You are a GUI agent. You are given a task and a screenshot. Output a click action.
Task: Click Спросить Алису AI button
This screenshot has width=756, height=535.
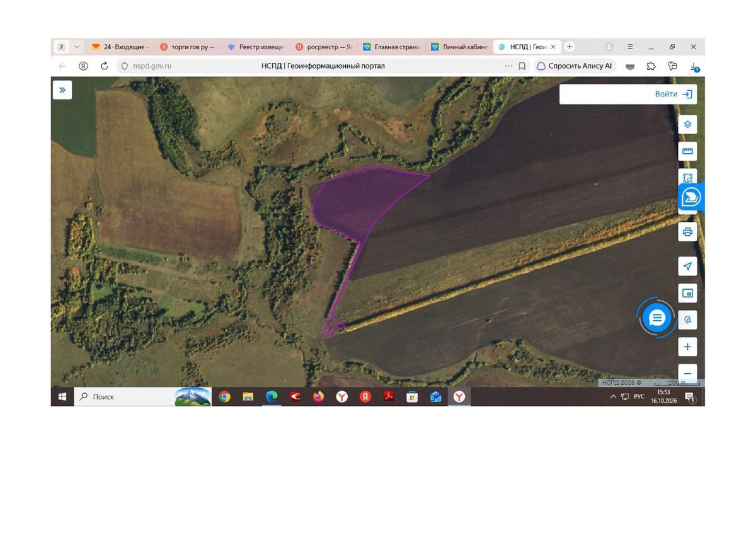(575, 66)
